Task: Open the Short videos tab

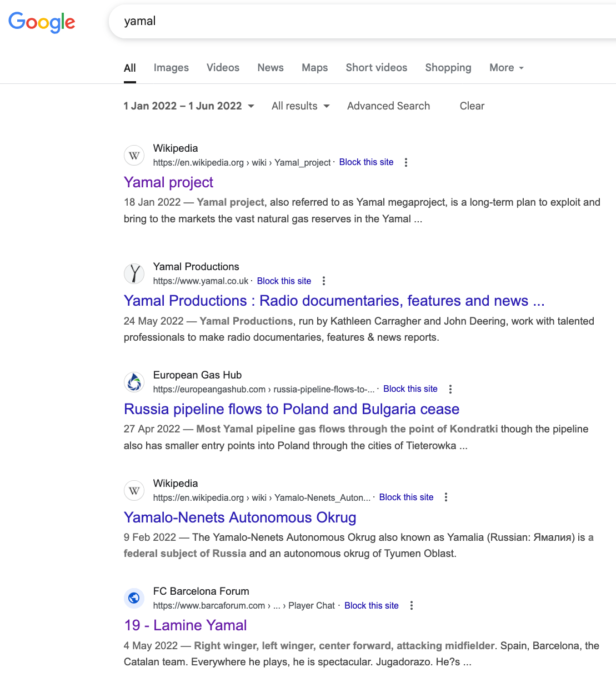Action: pos(377,68)
